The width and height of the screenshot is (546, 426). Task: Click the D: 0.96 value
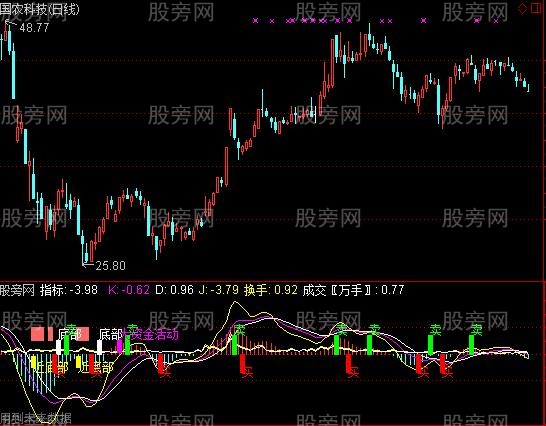pyautogui.click(x=174, y=290)
